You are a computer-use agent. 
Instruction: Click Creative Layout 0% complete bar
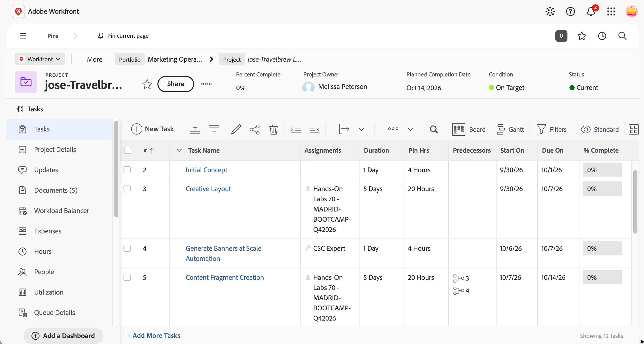click(602, 189)
